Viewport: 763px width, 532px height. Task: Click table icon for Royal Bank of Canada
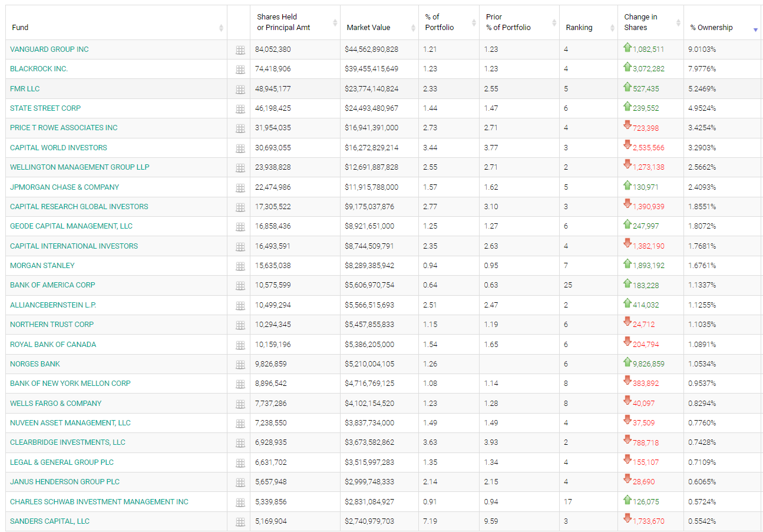coord(240,346)
